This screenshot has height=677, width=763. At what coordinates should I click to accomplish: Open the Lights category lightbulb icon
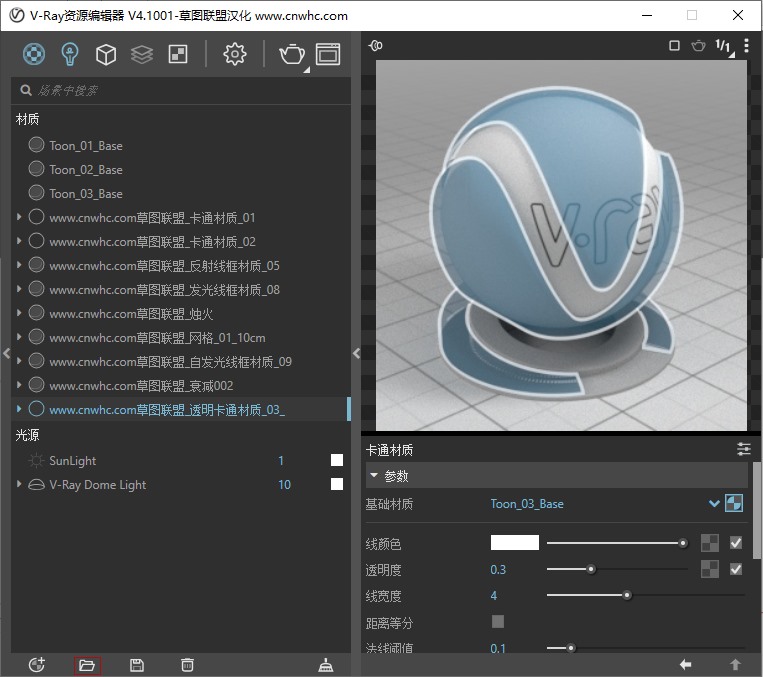(x=70, y=54)
